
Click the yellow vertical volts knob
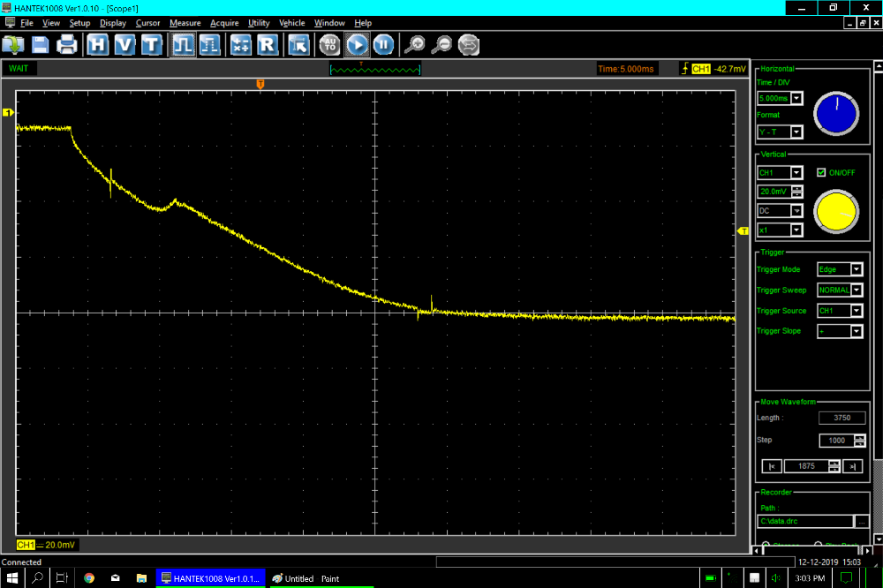click(x=835, y=213)
